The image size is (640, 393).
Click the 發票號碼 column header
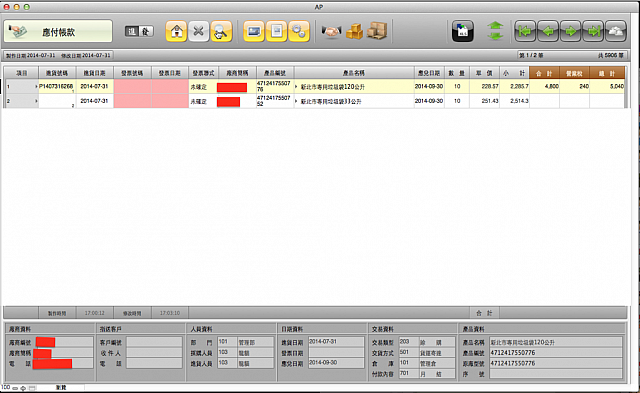point(132,73)
